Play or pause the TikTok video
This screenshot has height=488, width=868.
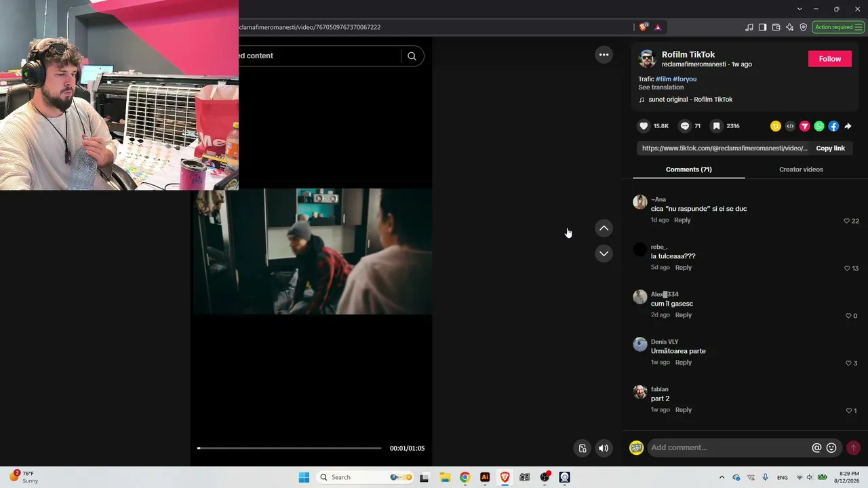point(312,251)
